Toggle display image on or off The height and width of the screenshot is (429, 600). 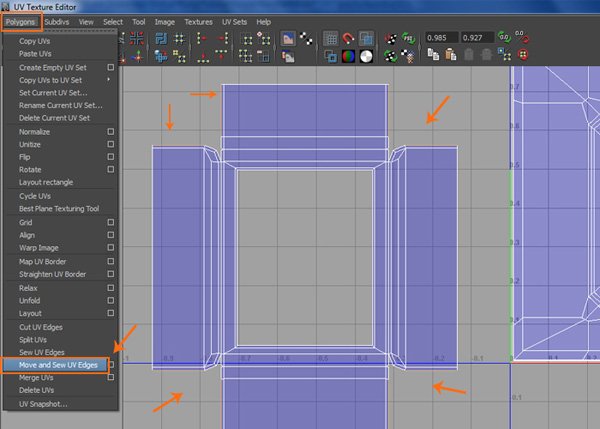(288, 39)
